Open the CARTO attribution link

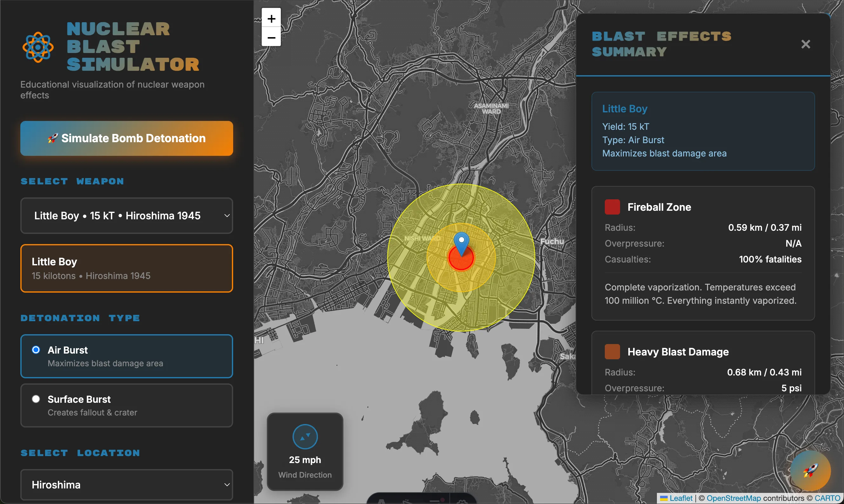point(827,498)
